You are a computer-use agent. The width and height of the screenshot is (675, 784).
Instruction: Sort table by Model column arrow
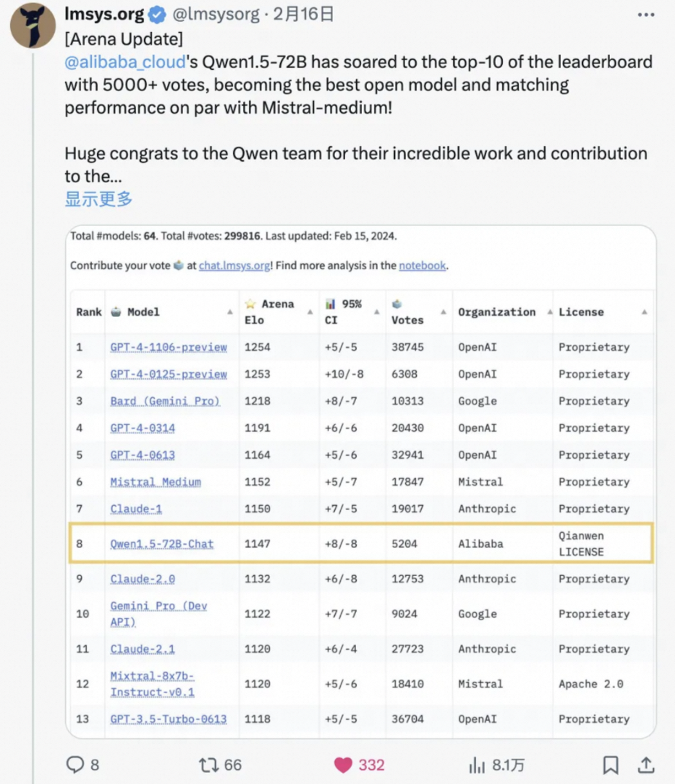click(x=230, y=312)
